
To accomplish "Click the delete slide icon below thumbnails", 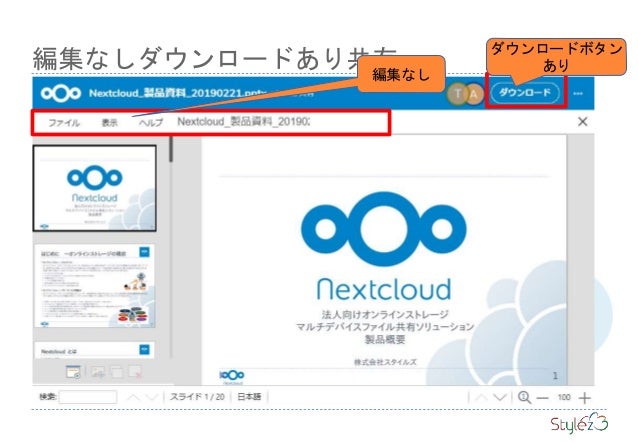I will click(135, 372).
